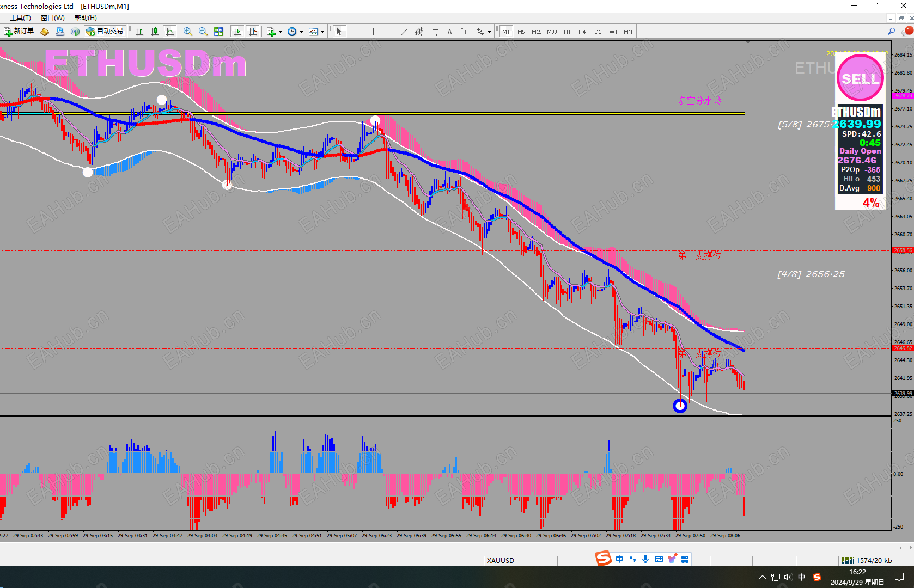Tile chart windows icon

218,32
